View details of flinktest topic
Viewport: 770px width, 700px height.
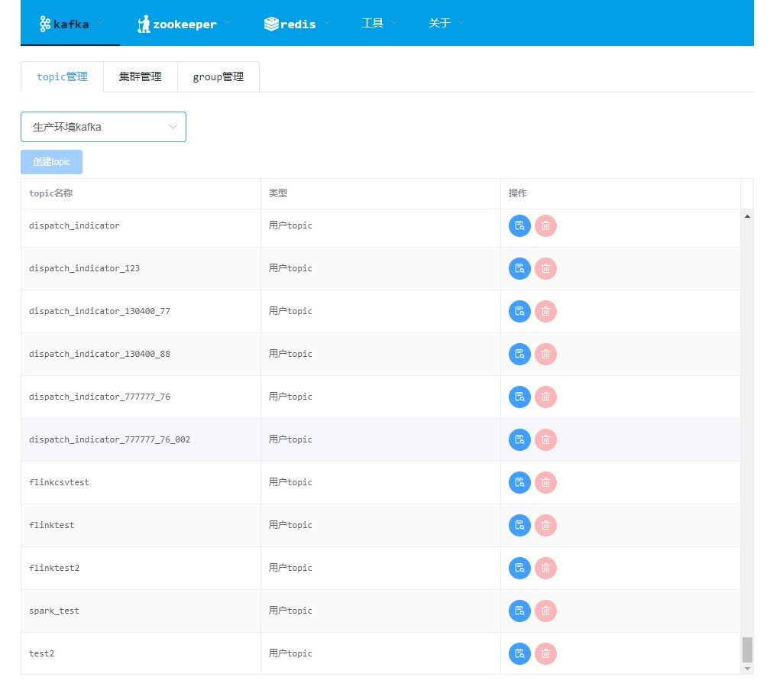point(519,525)
